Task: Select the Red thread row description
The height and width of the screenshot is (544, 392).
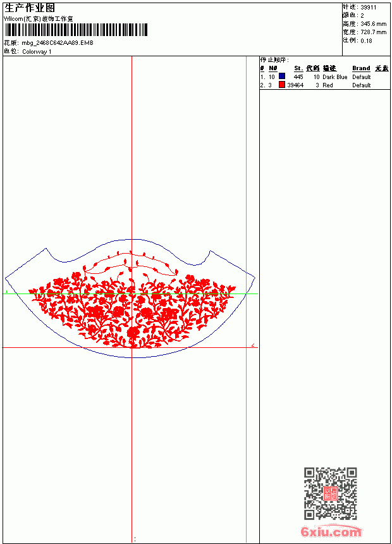Action: [x=328, y=85]
